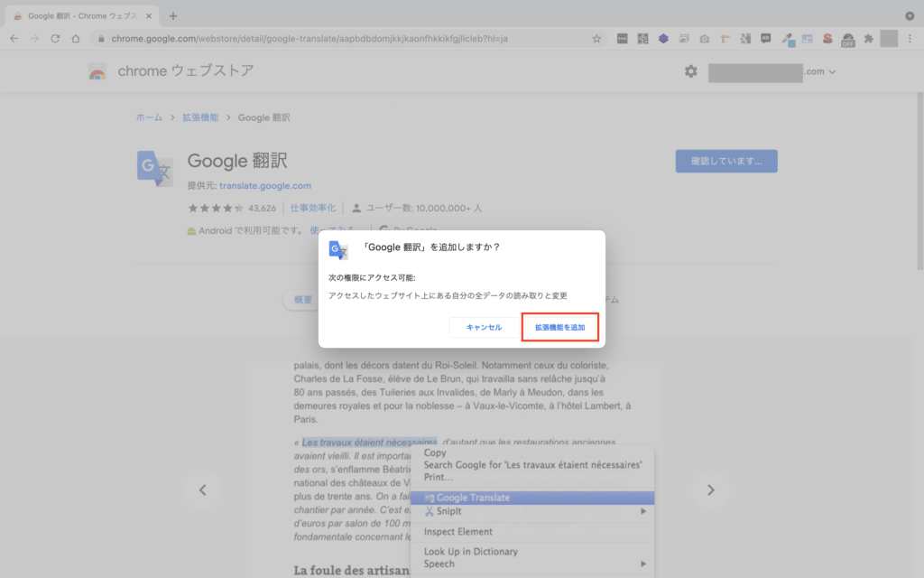The height and width of the screenshot is (578, 924).
Task: Click the purple stacked-layers extension icon
Action: [x=663, y=39]
